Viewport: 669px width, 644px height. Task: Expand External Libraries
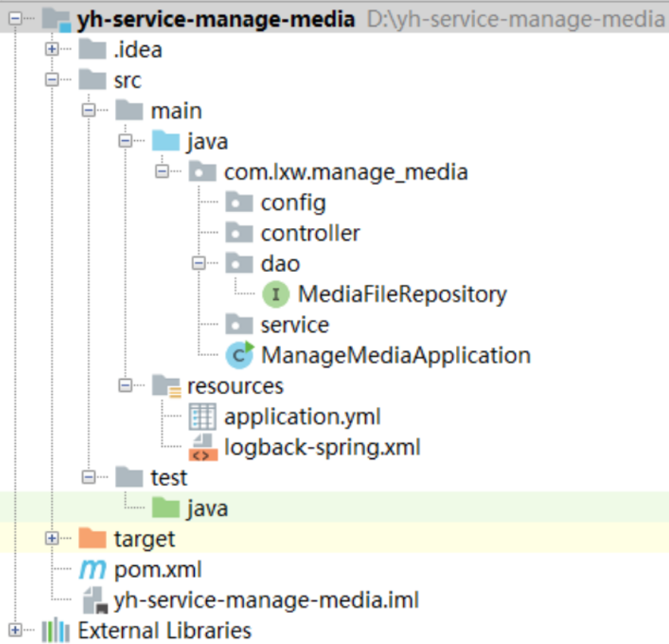click(14, 630)
